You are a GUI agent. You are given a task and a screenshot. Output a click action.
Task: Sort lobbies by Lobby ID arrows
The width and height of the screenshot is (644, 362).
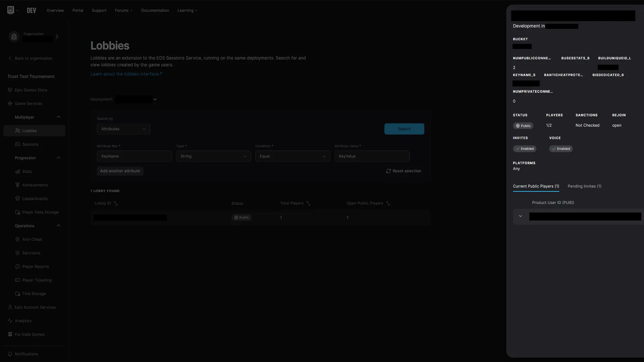116,203
